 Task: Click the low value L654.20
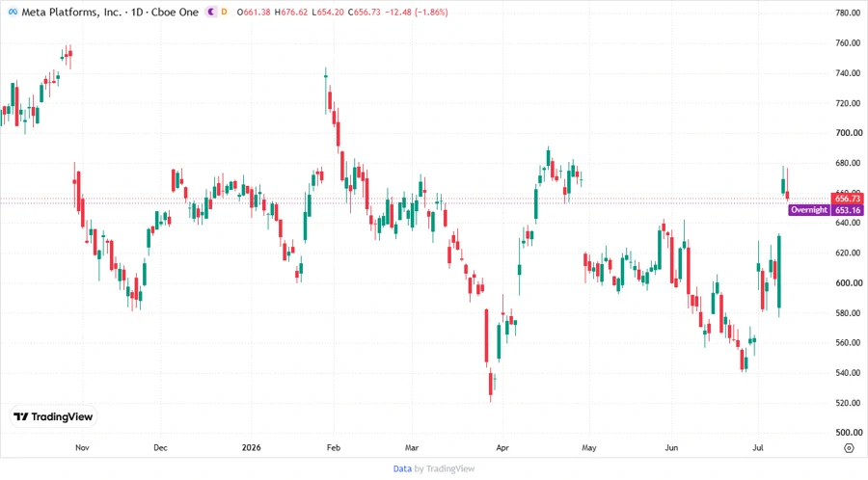(x=328, y=12)
